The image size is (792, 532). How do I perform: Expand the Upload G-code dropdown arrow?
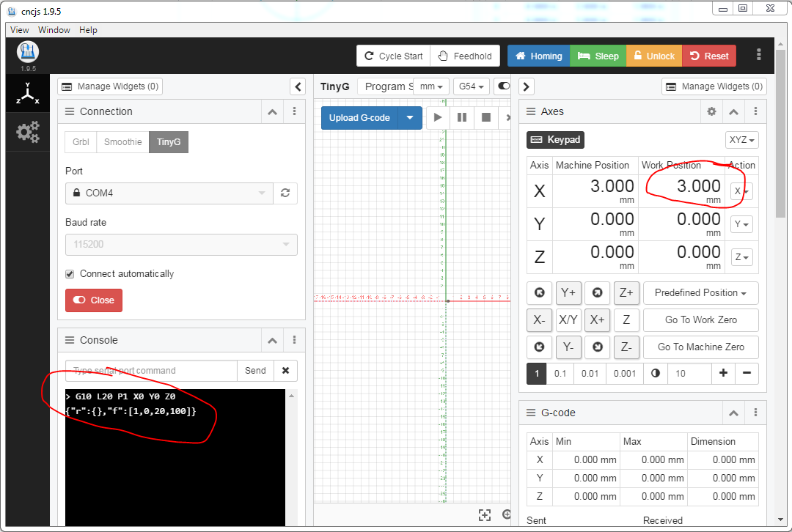(411, 117)
